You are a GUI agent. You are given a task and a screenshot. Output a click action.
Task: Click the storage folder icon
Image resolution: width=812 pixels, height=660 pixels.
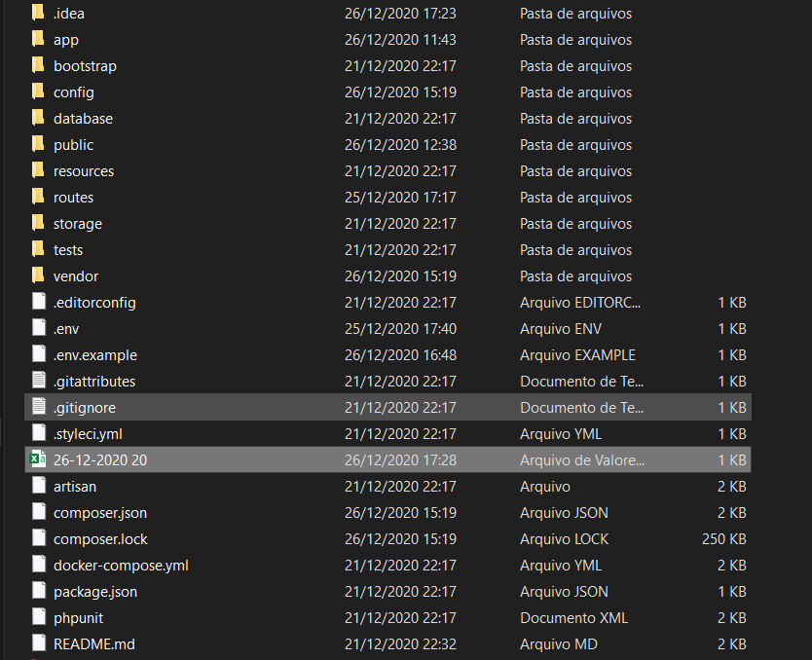38,223
